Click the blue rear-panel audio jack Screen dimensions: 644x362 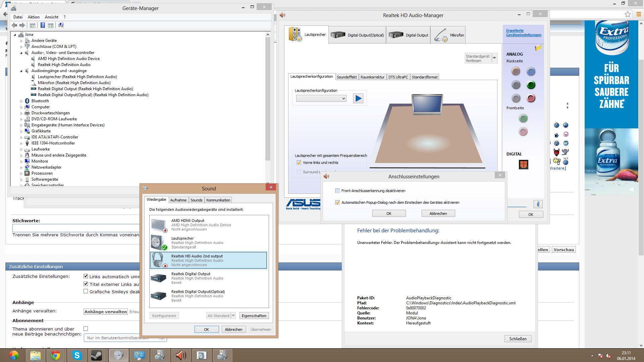(531, 71)
